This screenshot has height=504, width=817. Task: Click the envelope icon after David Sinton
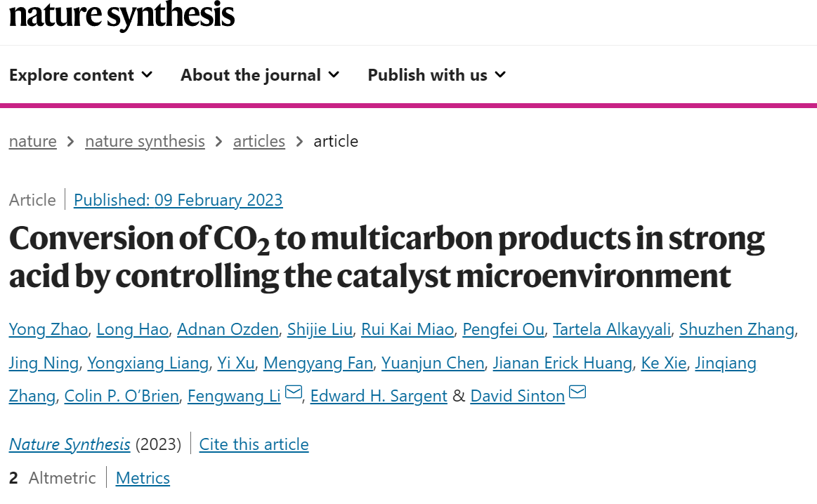[x=577, y=392]
